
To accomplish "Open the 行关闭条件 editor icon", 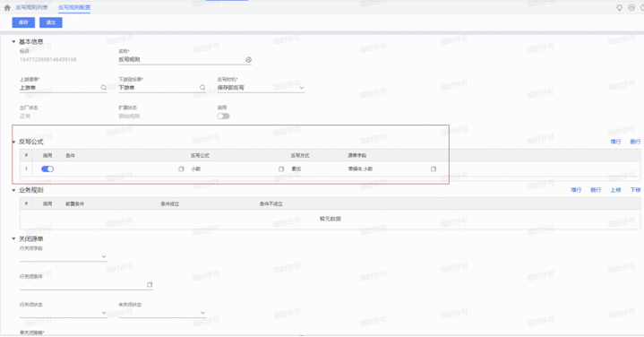I will point(150,284).
